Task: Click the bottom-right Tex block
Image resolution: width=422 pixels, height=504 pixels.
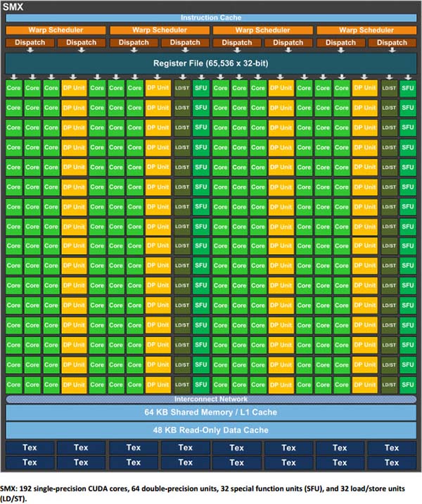Action: 392,462
